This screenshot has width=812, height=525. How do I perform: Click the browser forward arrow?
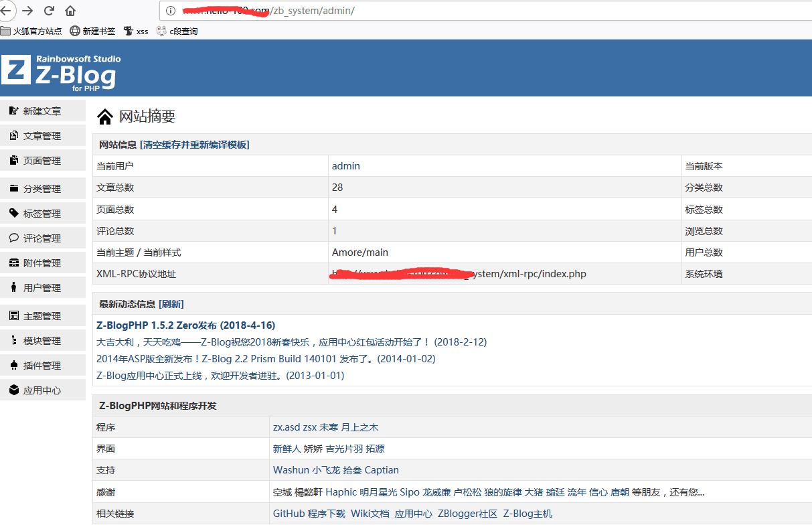tap(27, 11)
